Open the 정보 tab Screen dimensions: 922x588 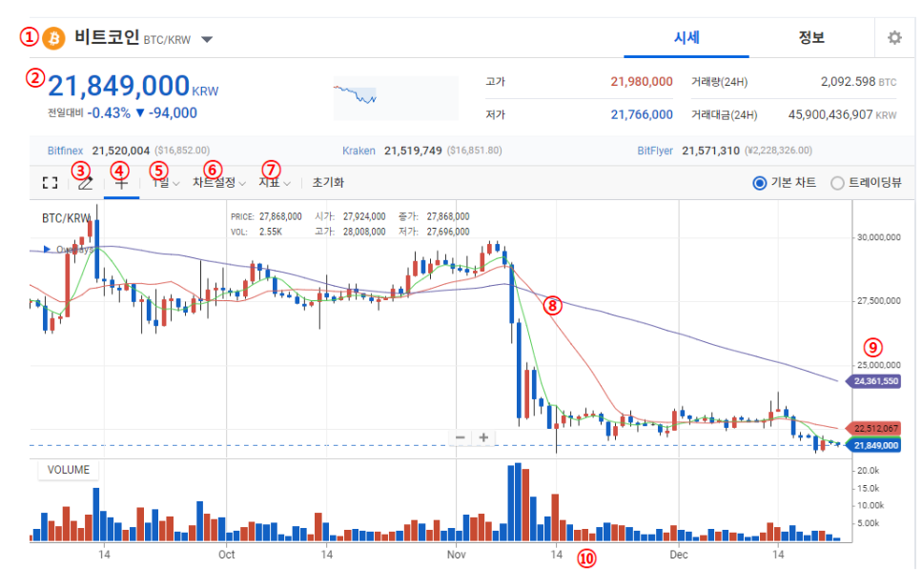(811, 38)
